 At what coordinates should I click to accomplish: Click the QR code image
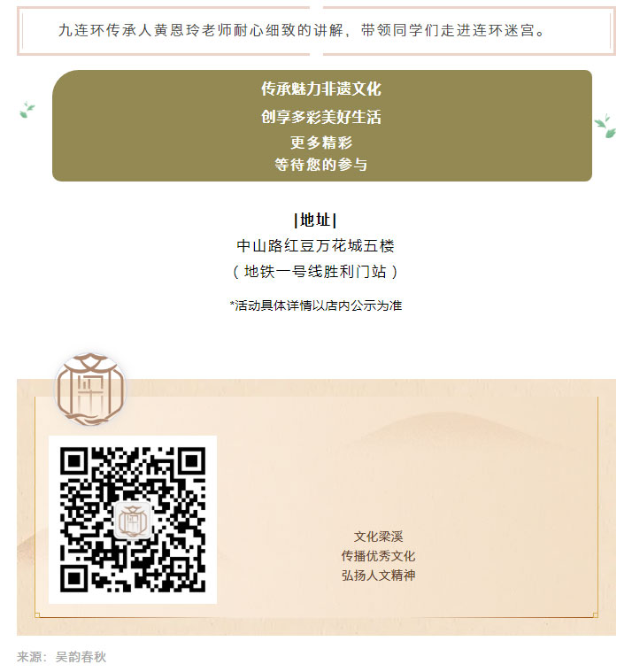(133, 520)
